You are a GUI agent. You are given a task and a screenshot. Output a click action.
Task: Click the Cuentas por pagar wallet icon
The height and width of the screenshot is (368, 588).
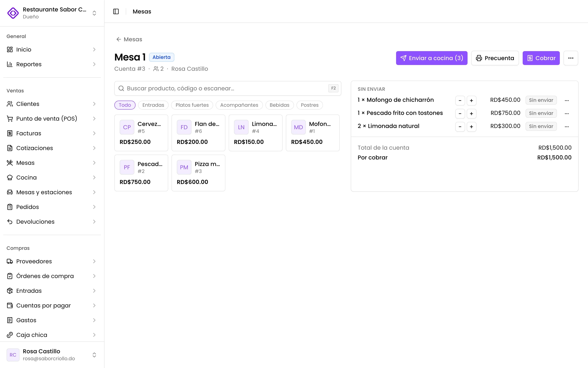coord(10,305)
